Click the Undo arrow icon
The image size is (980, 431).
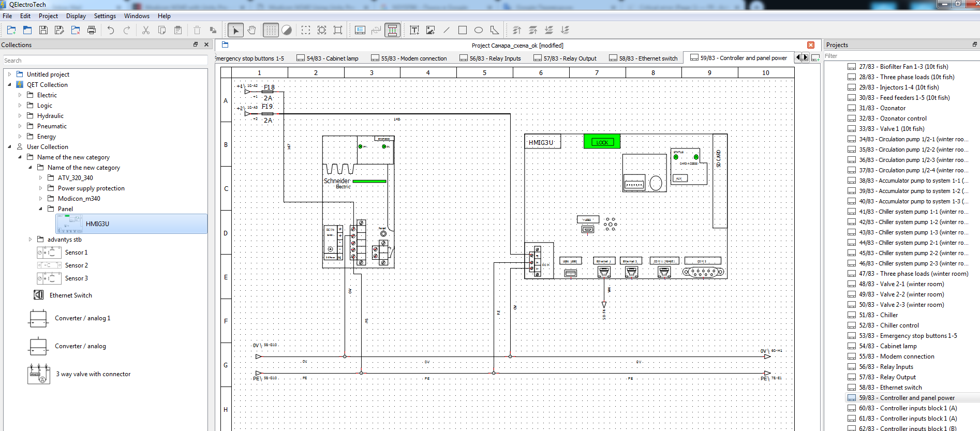tap(111, 30)
